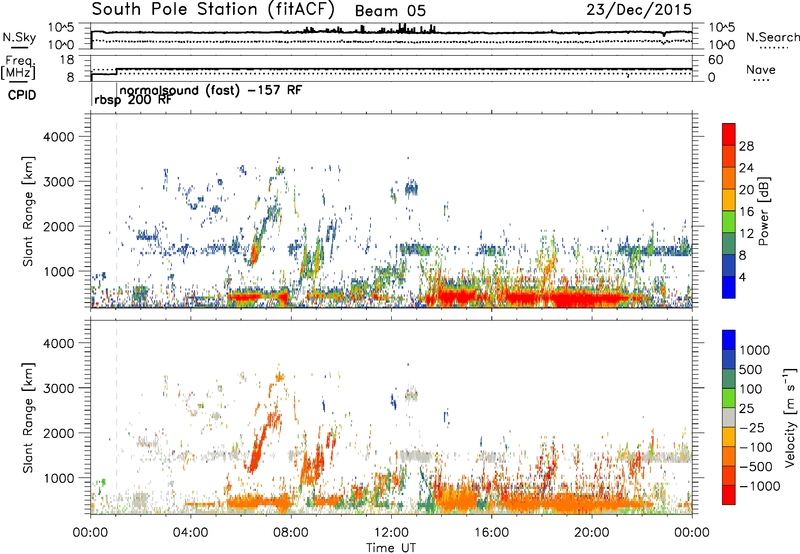Viewport: 800px width, 554px height.
Task: Click the velocity panel 'Slant Range [km]' label
Action: coord(28,417)
